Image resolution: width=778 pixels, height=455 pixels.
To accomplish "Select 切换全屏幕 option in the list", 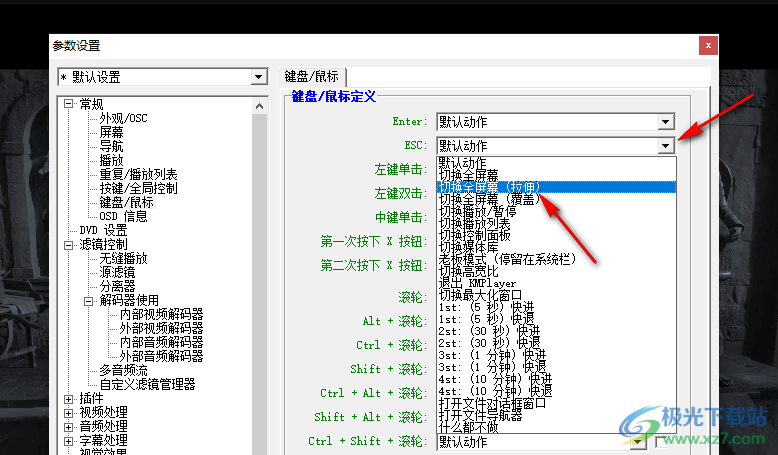I will [556, 175].
